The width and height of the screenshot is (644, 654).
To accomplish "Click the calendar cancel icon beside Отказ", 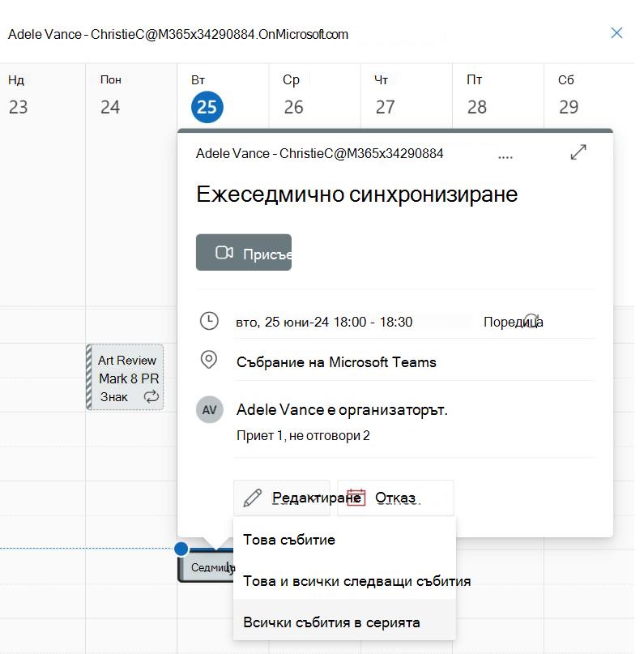I will 356,497.
